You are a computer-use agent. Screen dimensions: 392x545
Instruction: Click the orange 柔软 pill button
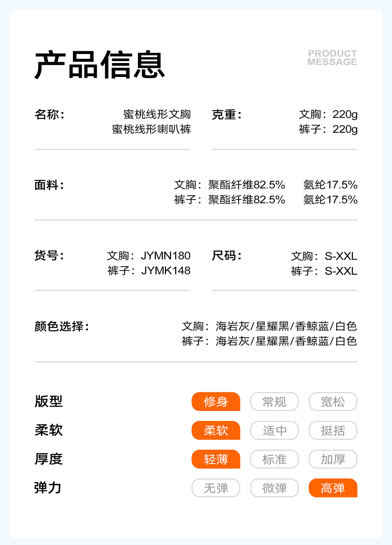click(216, 430)
